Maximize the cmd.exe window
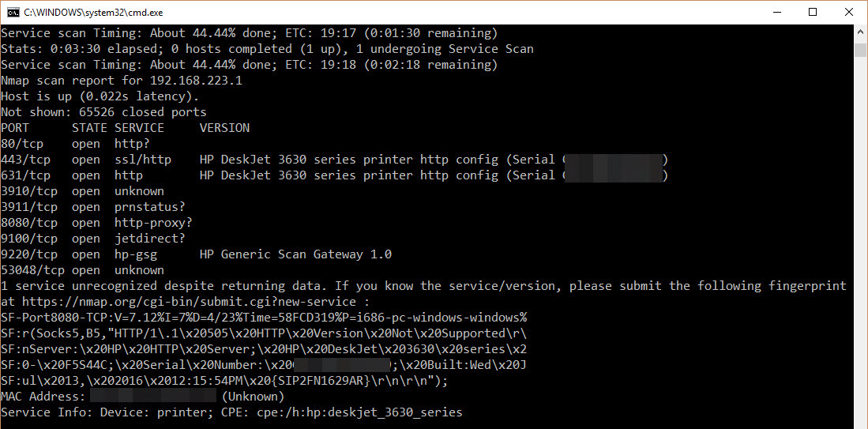The image size is (868, 429). click(x=813, y=12)
